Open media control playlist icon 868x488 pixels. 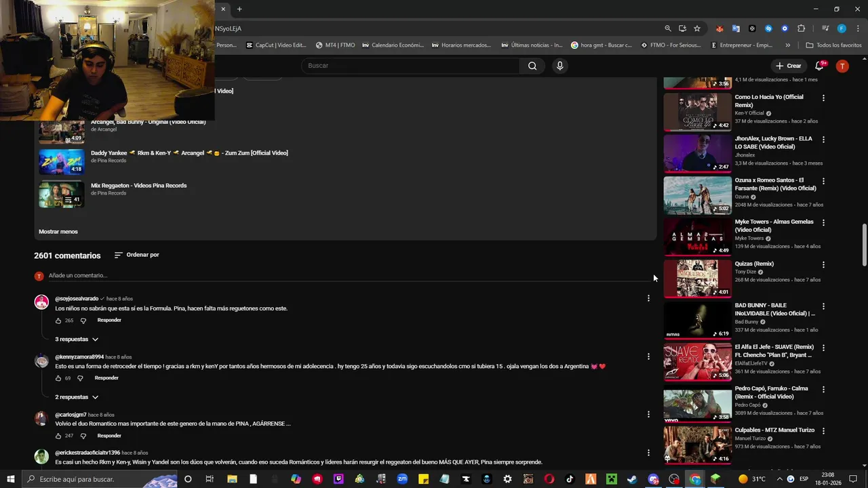coord(825,28)
